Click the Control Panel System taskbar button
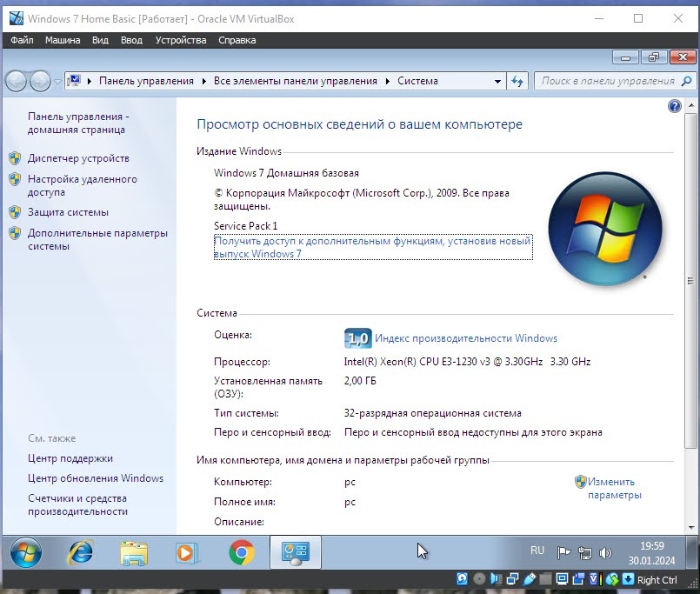Screen dimensions: 700x594 (295, 552)
